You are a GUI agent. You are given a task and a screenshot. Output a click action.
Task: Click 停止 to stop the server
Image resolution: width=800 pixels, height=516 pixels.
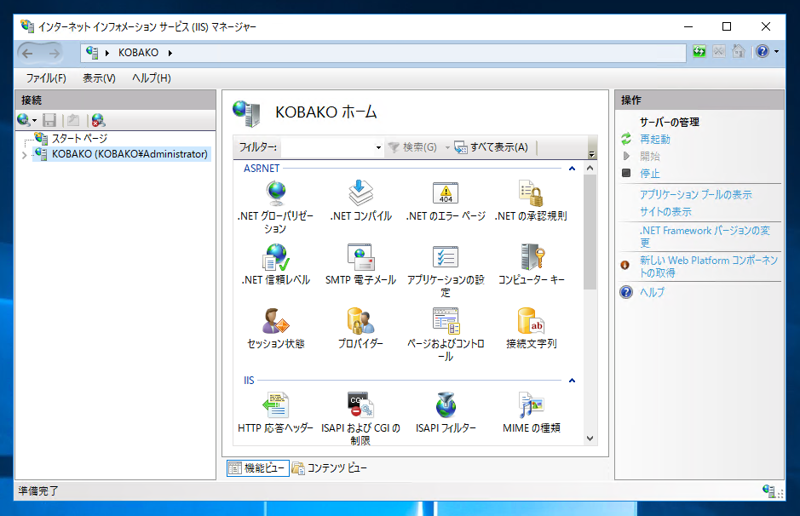pyautogui.click(x=650, y=174)
